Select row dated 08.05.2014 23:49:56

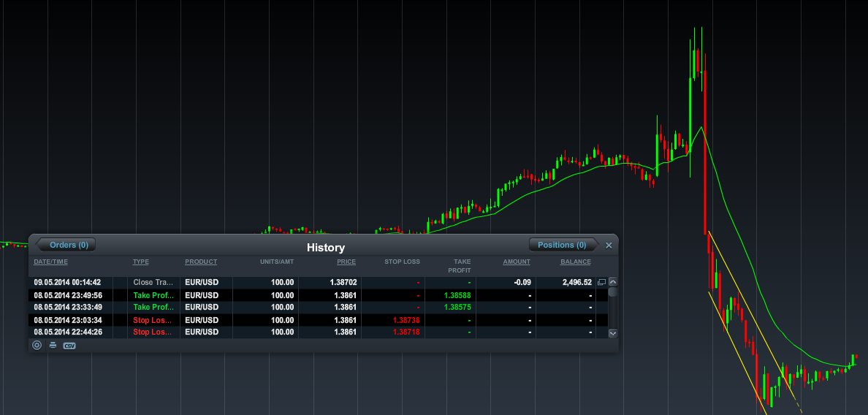pyautogui.click(x=319, y=295)
